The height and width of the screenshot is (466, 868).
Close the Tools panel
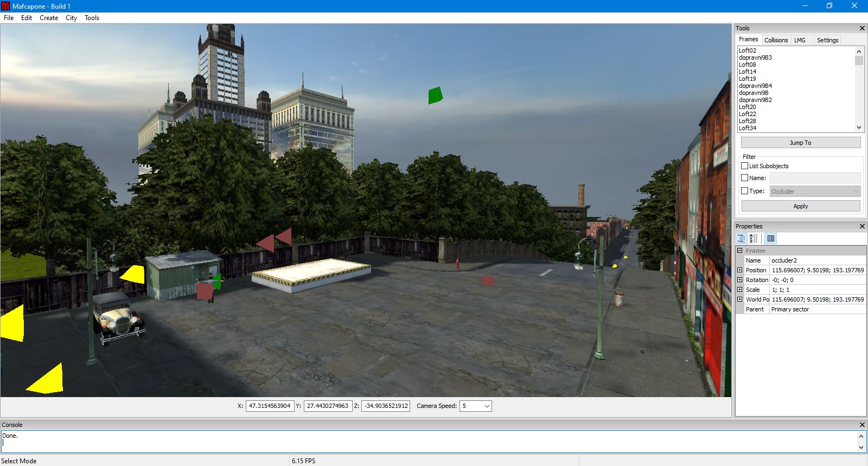point(862,28)
